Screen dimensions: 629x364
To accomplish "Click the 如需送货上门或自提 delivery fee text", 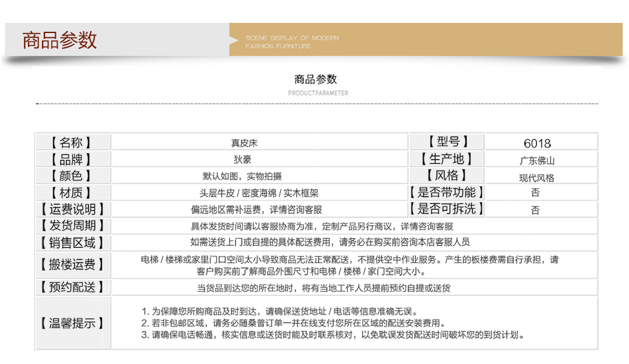I will click(330, 242).
